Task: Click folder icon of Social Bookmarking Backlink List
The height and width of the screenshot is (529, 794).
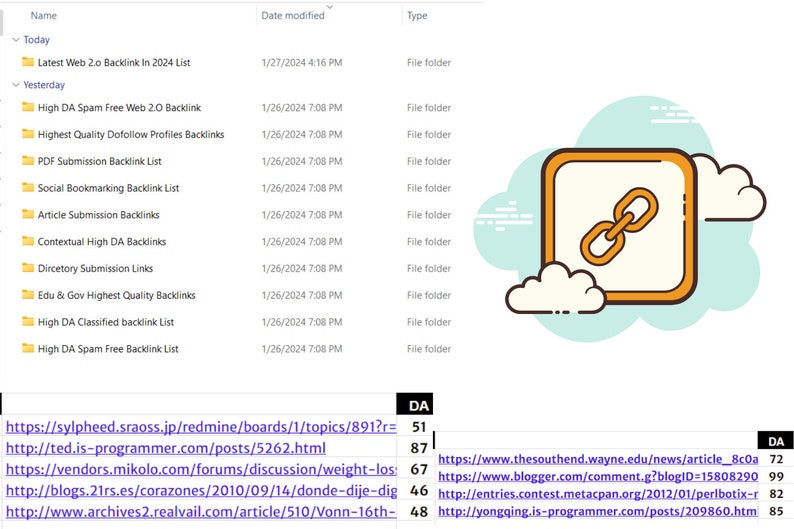Action: [28, 188]
